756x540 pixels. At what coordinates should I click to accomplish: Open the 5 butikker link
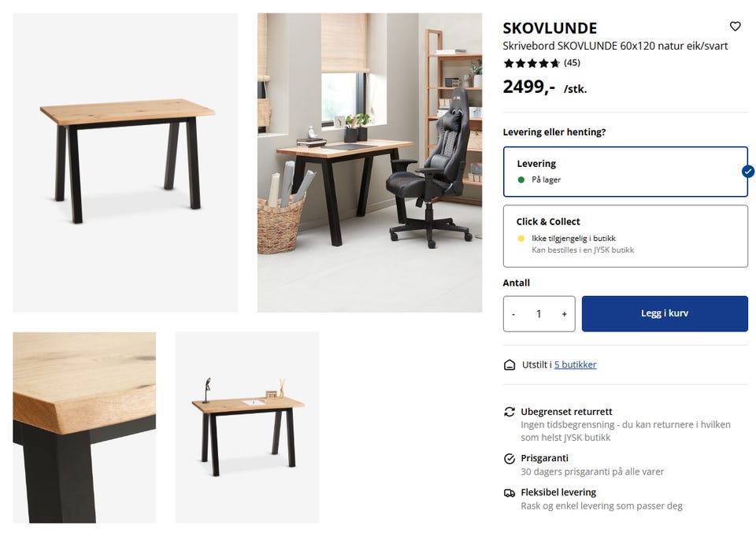pyautogui.click(x=575, y=364)
